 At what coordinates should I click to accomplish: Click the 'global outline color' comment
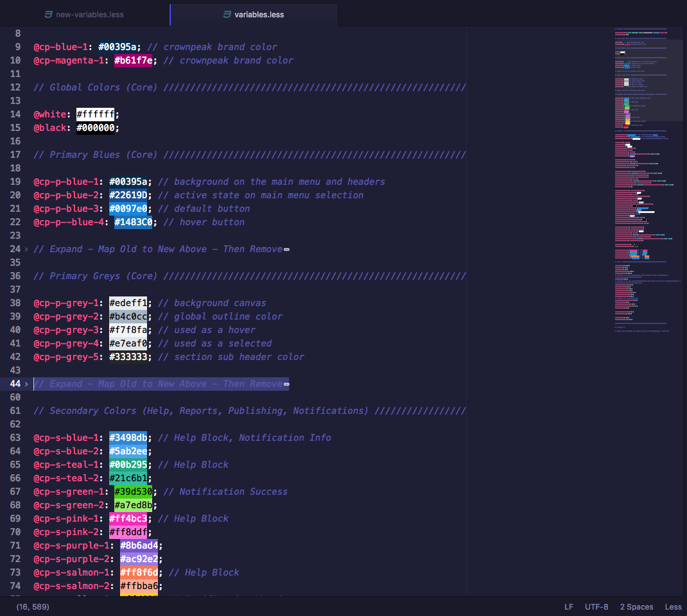click(220, 316)
